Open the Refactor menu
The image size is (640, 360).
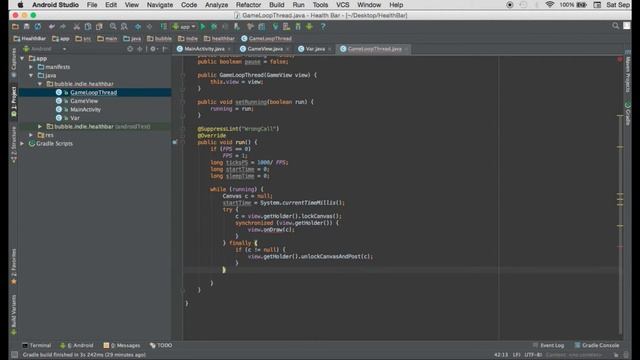[x=248, y=5]
